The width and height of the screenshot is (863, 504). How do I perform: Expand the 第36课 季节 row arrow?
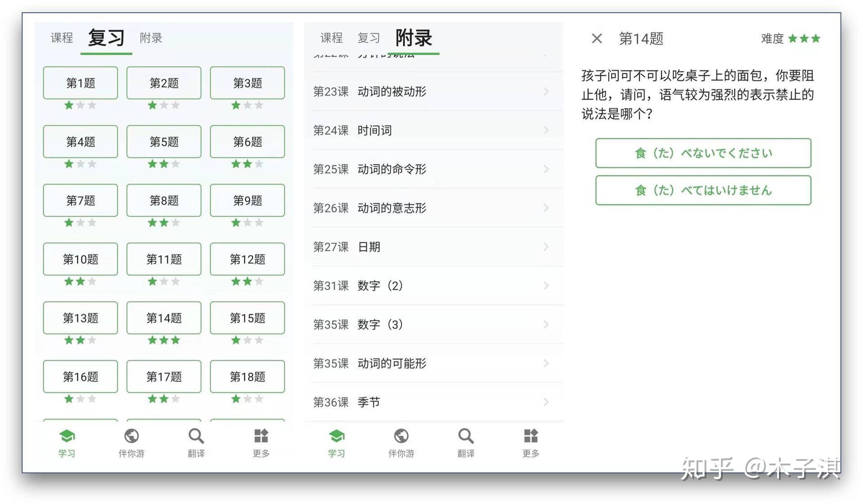pyautogui.click(x=546, y=402)
